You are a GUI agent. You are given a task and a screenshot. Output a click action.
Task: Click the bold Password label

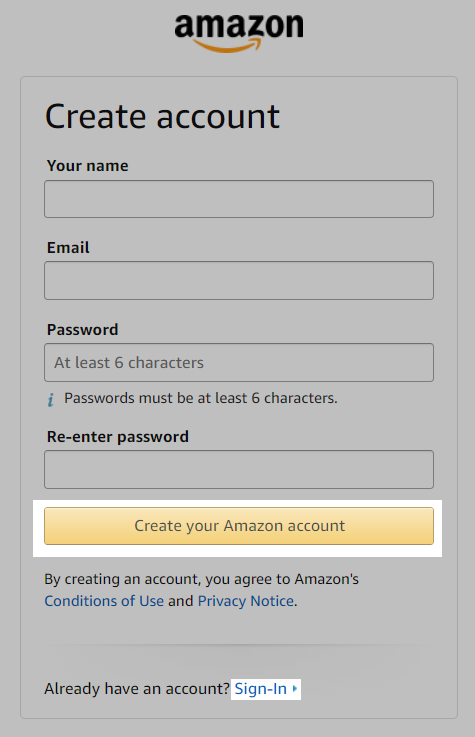pos(82,329)
